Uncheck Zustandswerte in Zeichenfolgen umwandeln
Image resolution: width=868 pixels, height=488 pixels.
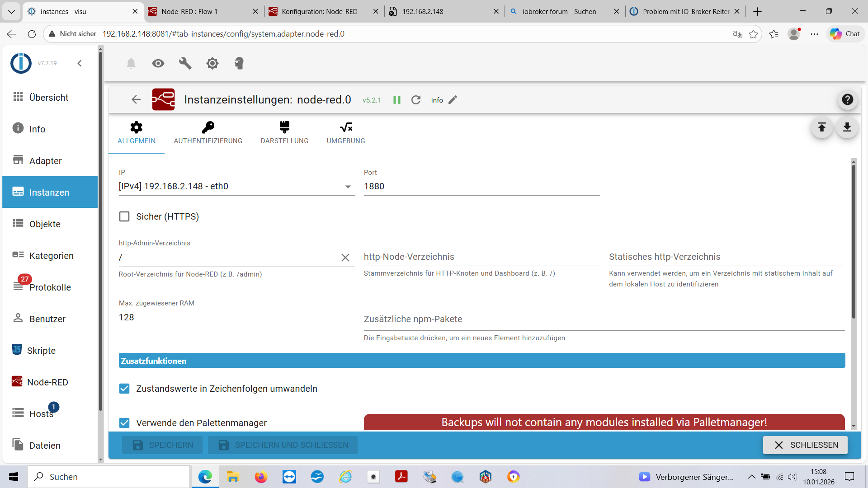[x=124, y=389]
